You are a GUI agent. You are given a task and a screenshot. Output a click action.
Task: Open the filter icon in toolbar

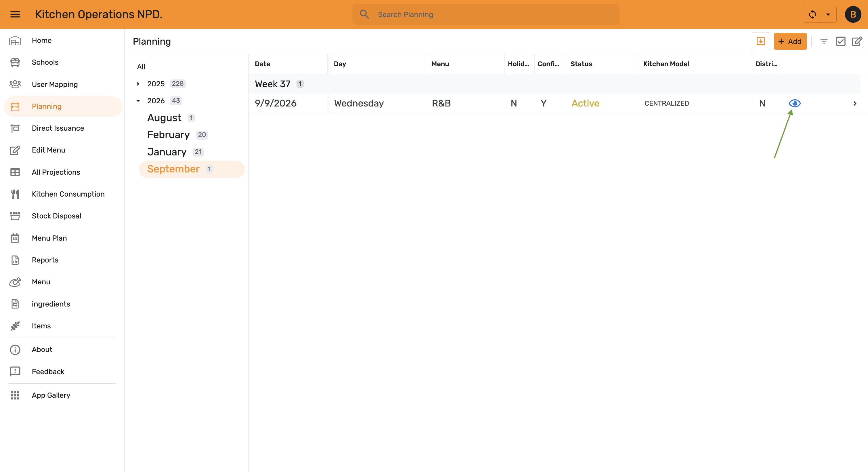[x=824, y=41]
